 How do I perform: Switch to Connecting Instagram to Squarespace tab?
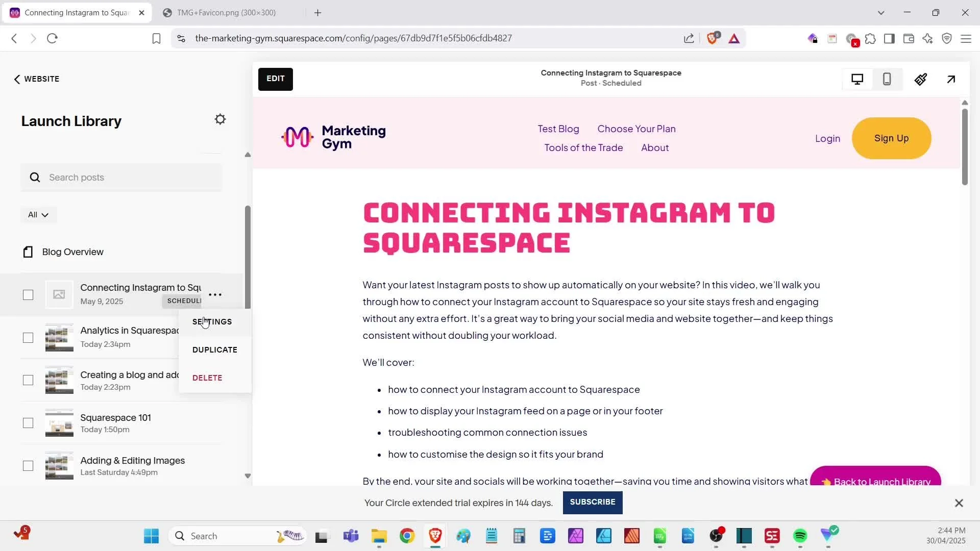coord(77,13)
